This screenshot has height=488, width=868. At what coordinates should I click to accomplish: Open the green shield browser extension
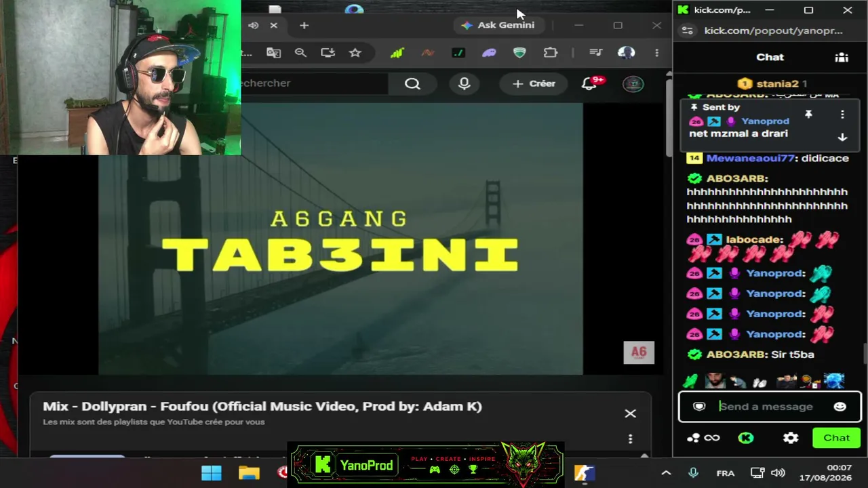(x=519, y=53)
